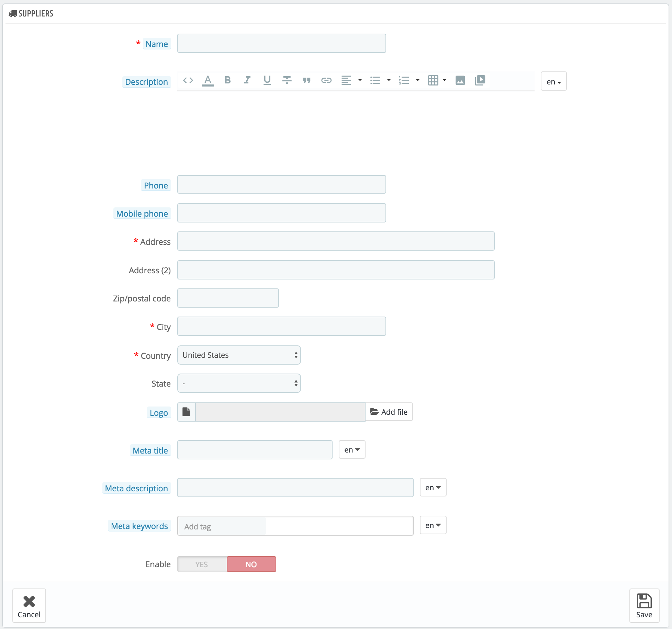Click the insert media icon
This screenshot has width=672, height=629.
point(480,80)
